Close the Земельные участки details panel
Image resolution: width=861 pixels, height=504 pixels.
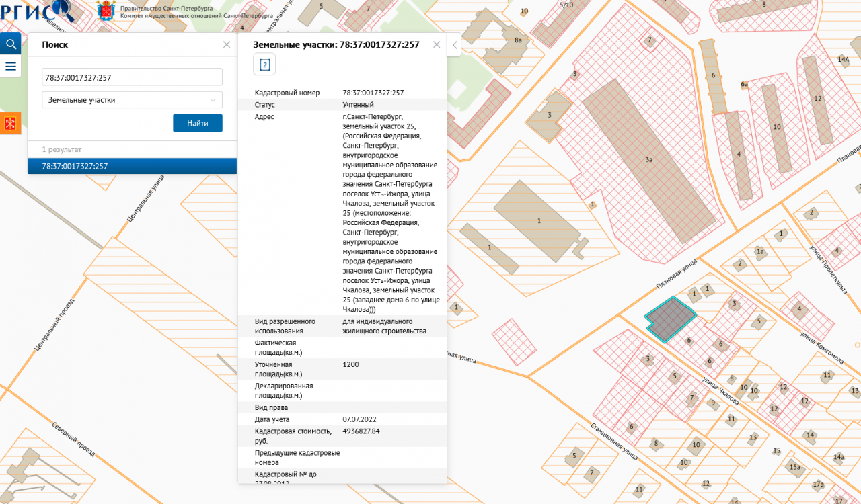click(x=437, y=44)
